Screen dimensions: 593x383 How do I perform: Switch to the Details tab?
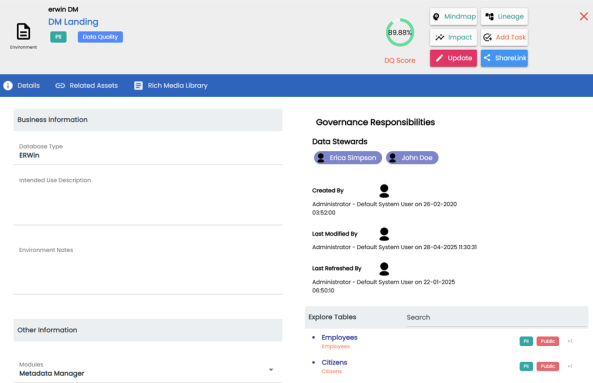click(22, 85)
